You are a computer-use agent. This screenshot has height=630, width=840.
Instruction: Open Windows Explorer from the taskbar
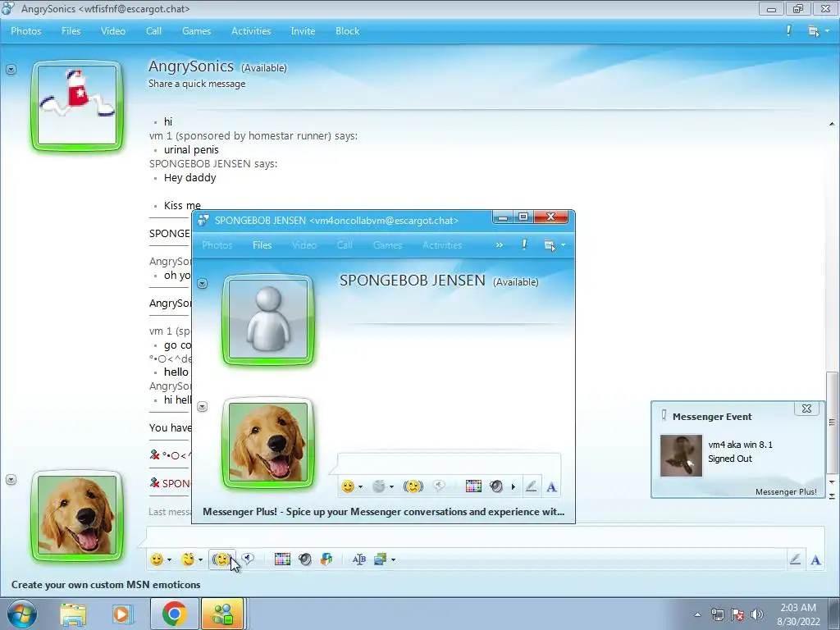point(73,614)
